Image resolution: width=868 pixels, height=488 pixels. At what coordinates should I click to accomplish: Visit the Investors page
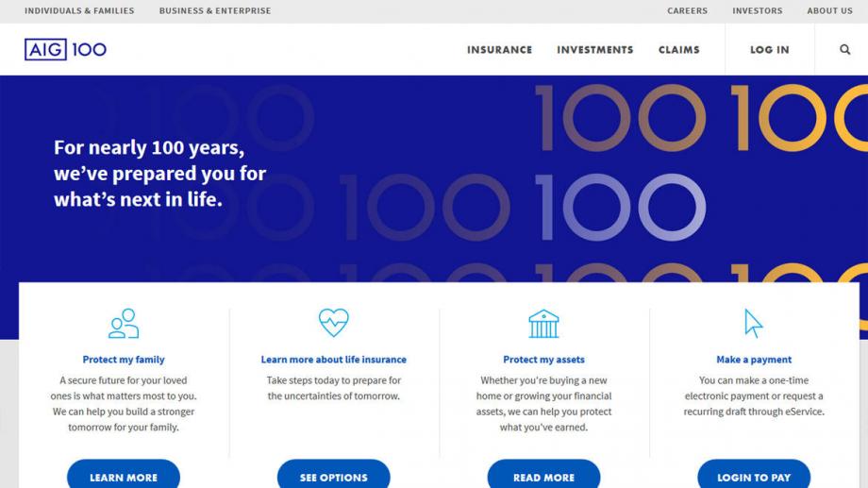757,11
